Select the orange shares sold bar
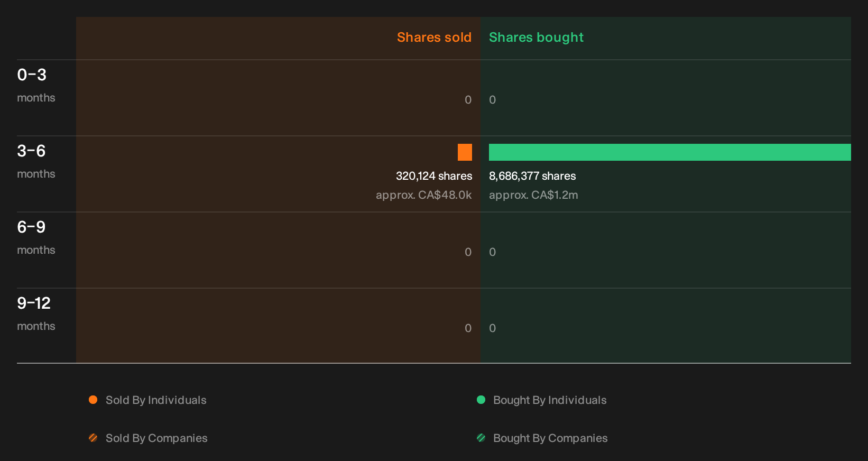This screenshot has width=868, height=461. (x=465, y=152)
